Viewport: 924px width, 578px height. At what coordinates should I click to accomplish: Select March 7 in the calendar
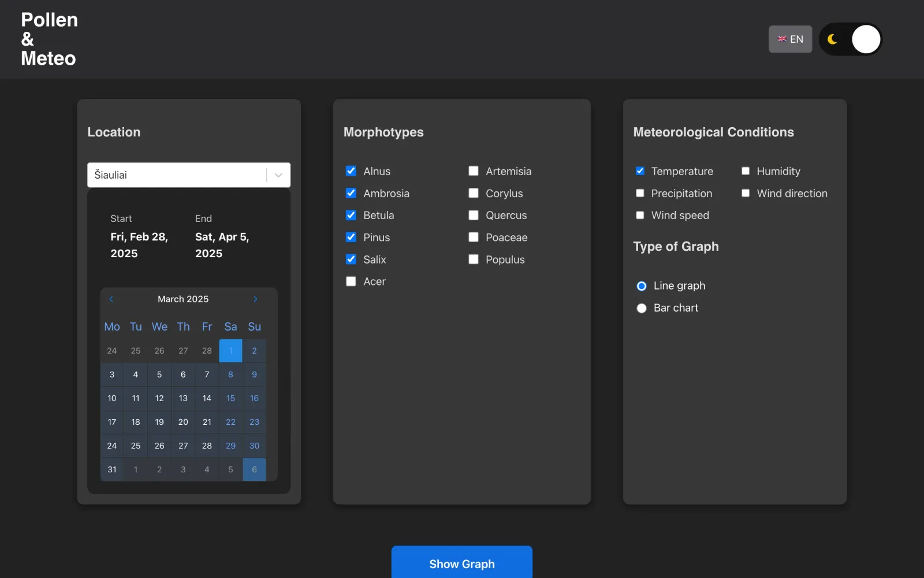pos(207,375)
